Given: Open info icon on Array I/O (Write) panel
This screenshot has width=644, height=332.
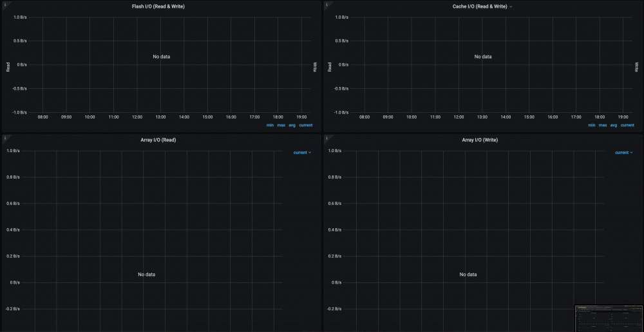Looking at the screenshot, I should (327, 138).
